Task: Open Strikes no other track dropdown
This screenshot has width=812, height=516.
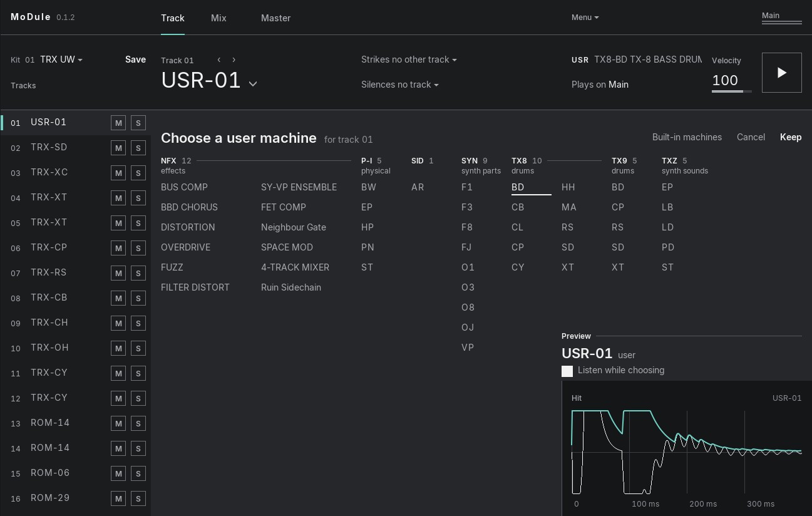Action: [409, 59]
